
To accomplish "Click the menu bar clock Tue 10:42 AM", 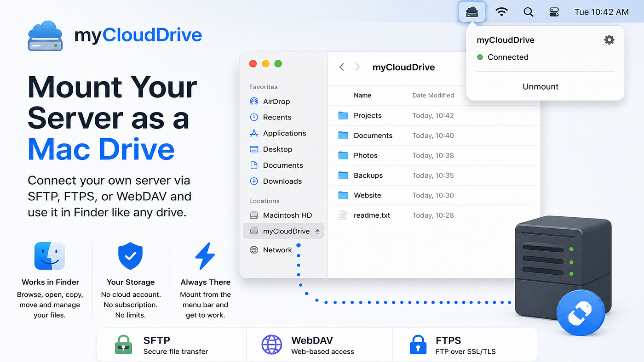I will (601, 12).
